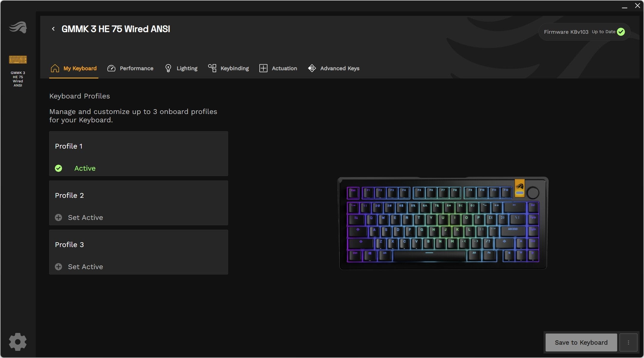Click the Glorious logo in the sidebar
This screenshot has height=358, width=644.
coord(18,27)
